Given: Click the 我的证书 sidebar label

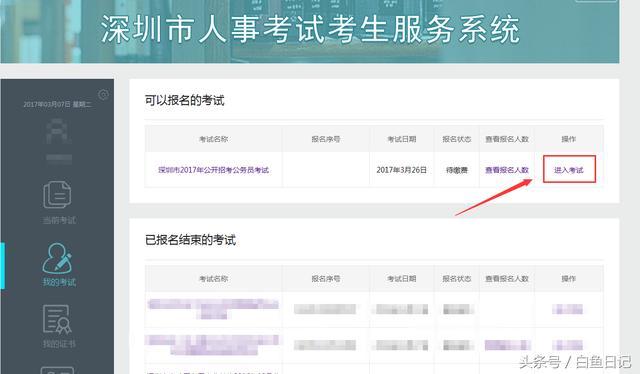Looking at the screenshot, I should point(59,344).
